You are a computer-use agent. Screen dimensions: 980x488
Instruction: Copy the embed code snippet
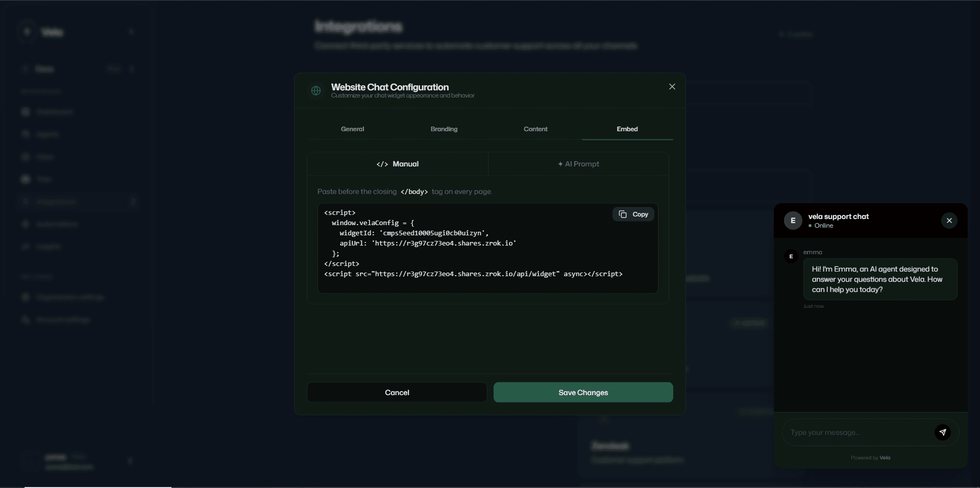[633, 214]
